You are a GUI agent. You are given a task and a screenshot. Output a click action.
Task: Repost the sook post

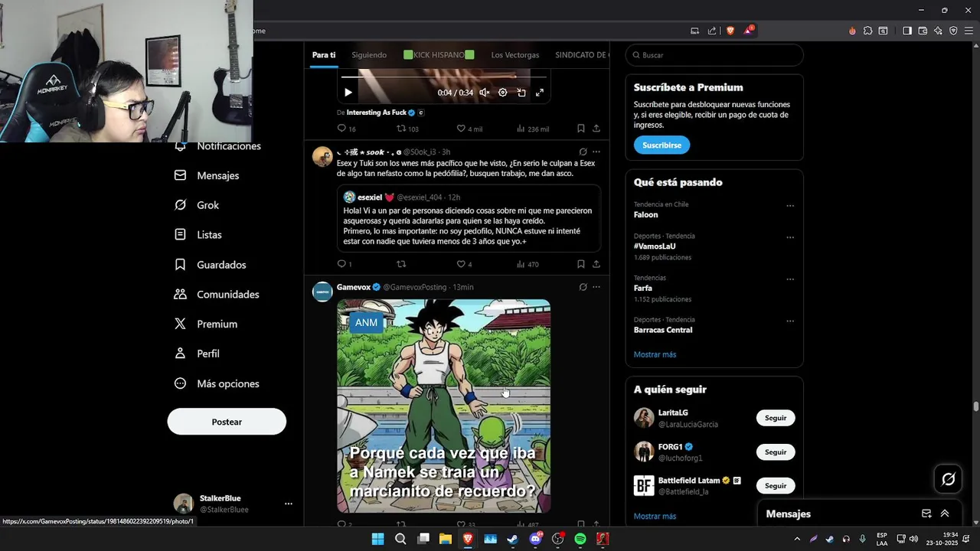(x=400, y=264)
